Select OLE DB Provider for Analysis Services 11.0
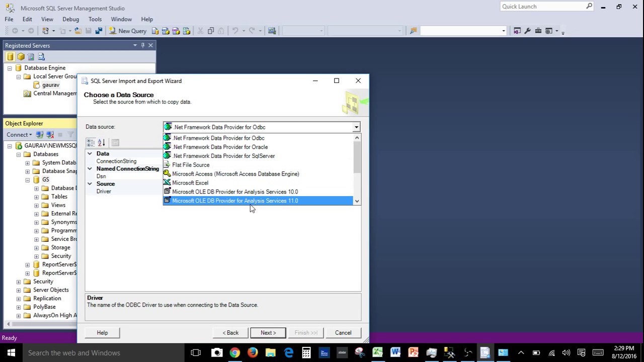 (x=258, y=201)
